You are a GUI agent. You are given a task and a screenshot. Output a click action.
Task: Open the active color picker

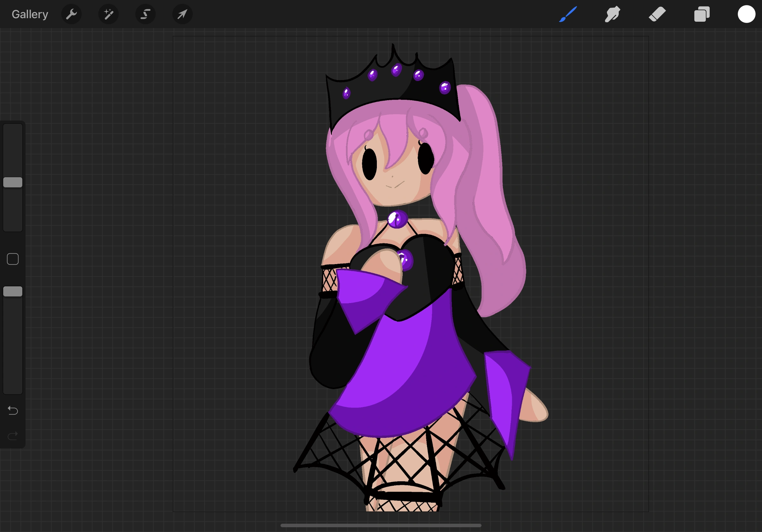coord(746,14)
